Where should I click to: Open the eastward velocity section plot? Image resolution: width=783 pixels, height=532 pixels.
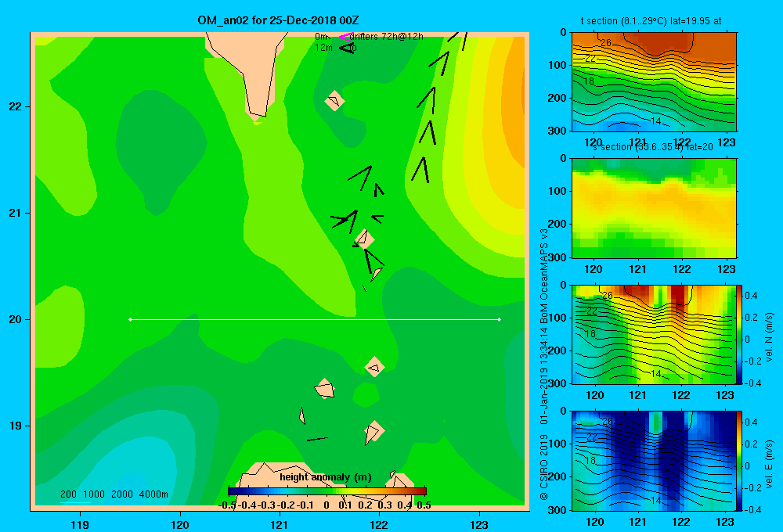[653, 461]
